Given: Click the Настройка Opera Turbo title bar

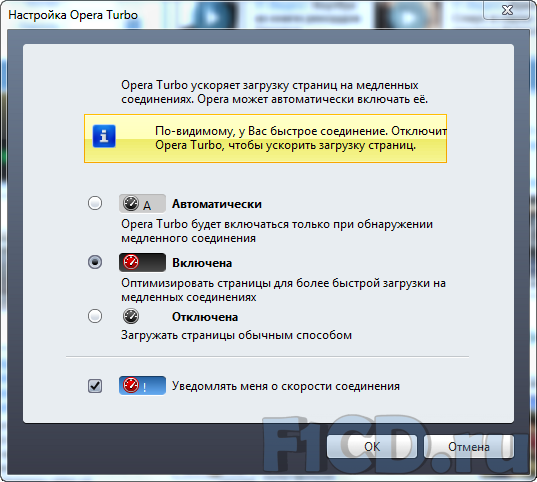Looking at the screenshot, I should coord(240,15).
